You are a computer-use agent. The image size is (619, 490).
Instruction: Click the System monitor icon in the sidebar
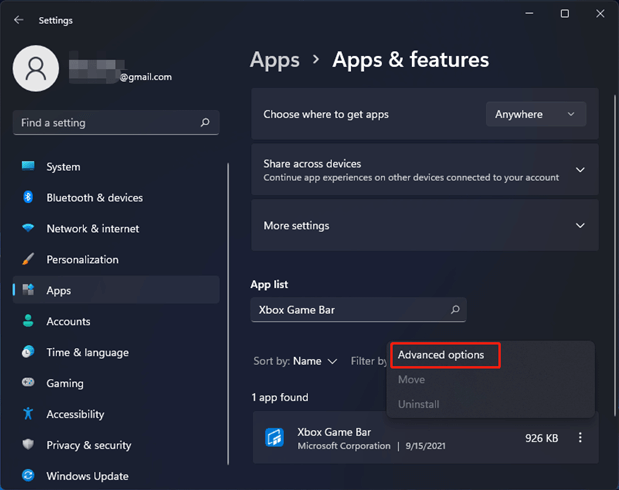point(28,166)
